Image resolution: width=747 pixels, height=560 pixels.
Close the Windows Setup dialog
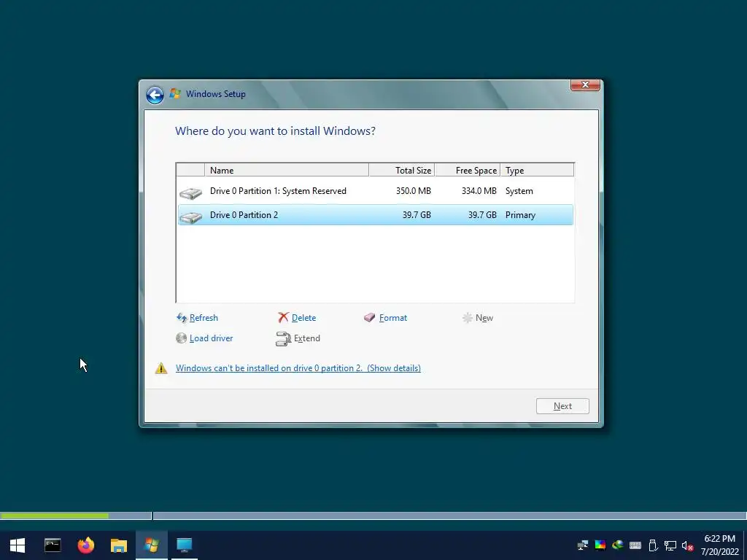point(585,85)
